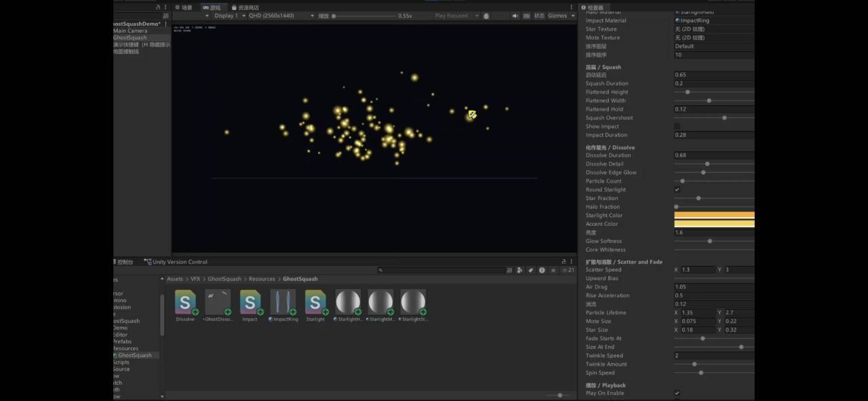Open the Play Focused dropdown
This screenshot has width=868, height=401.
pyautogui.click(x=456, y=16)
